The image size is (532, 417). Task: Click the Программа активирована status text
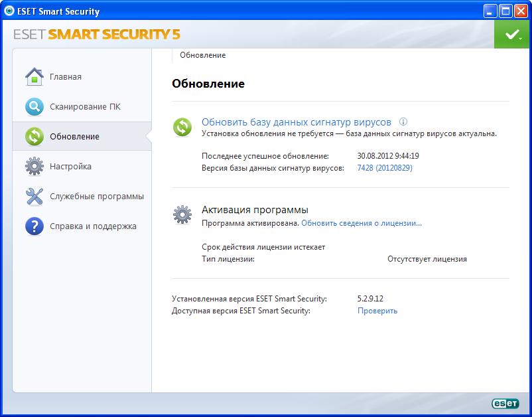click(x=251, y=223)
